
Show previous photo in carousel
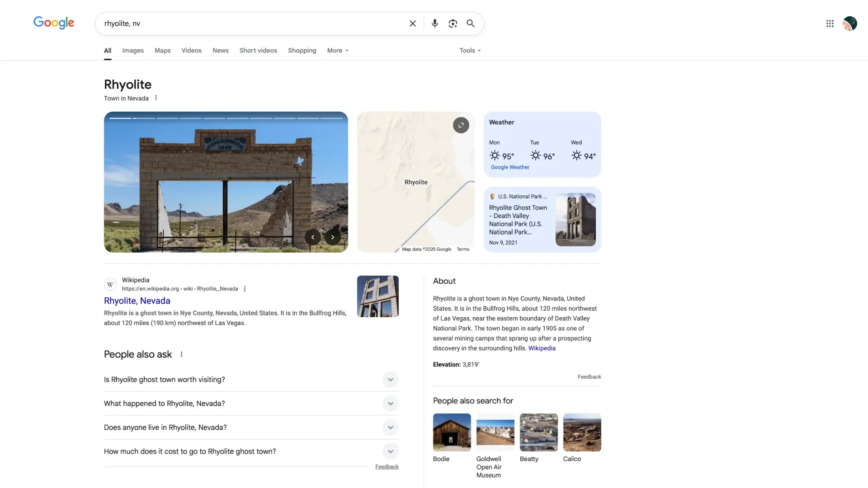[312, 237]
